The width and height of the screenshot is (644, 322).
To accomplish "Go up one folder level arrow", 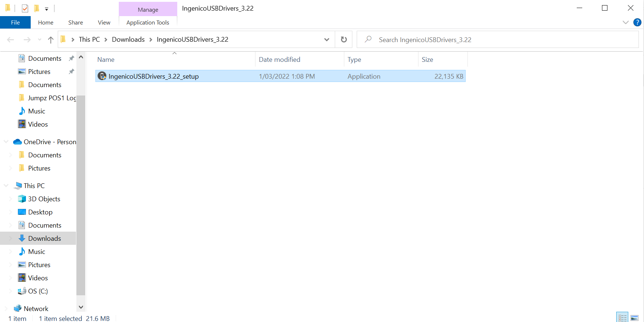I will tap(51, 40).
